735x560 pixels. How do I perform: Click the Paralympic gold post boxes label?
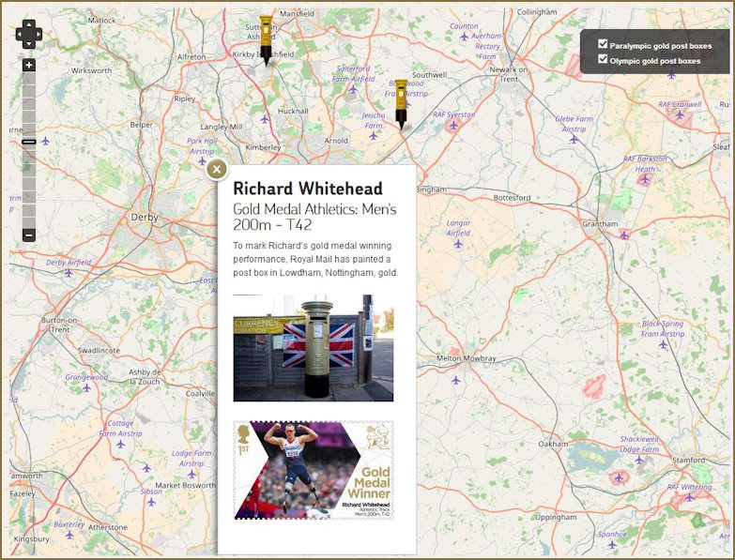660,45
